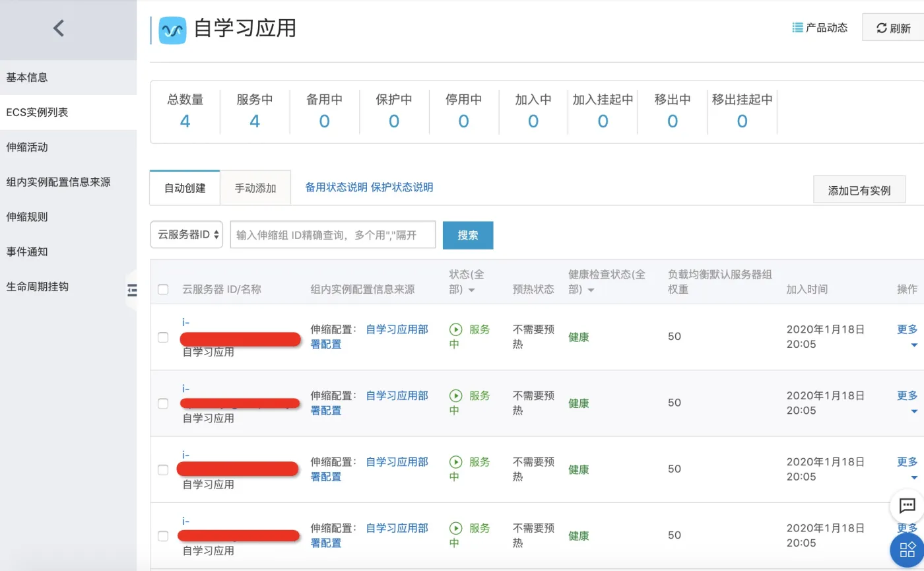
Task: Open 事件通知 in the sidebar
Action: [27, 252]
